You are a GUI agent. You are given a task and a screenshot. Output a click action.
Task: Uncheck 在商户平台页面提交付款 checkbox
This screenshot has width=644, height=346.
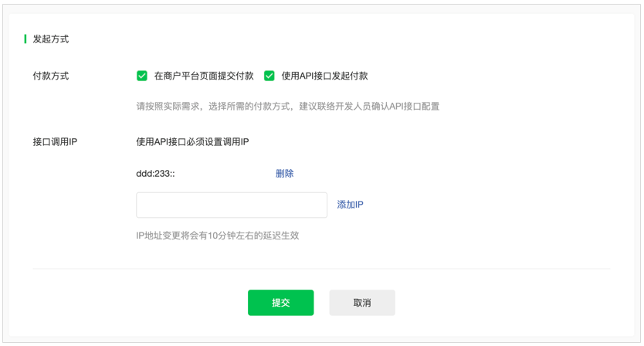[x=142, y=76]
